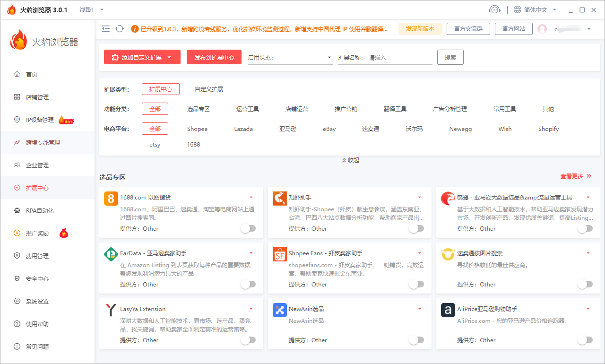
Task: Click the 搜索 button
Action: (x=450, y=57)
